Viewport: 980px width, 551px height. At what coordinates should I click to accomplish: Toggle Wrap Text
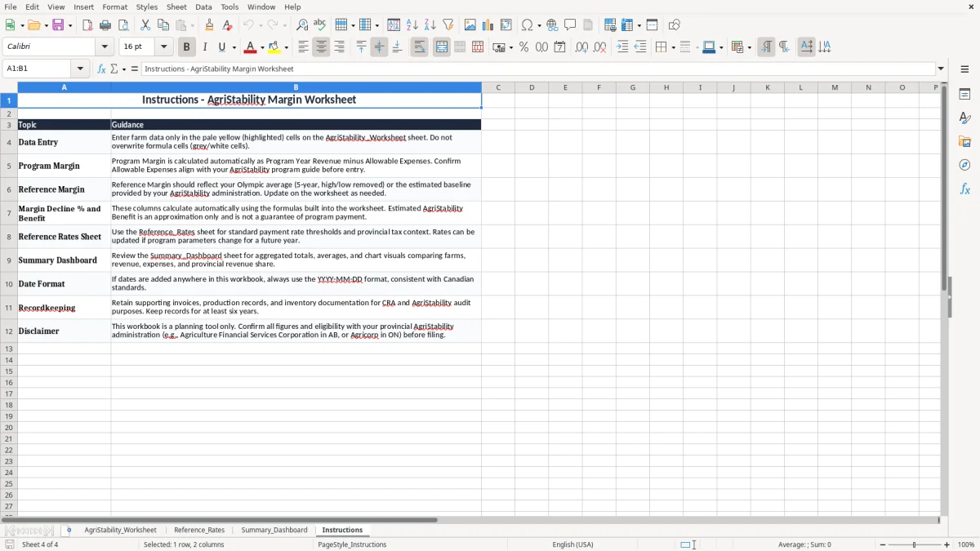(419, 47)
